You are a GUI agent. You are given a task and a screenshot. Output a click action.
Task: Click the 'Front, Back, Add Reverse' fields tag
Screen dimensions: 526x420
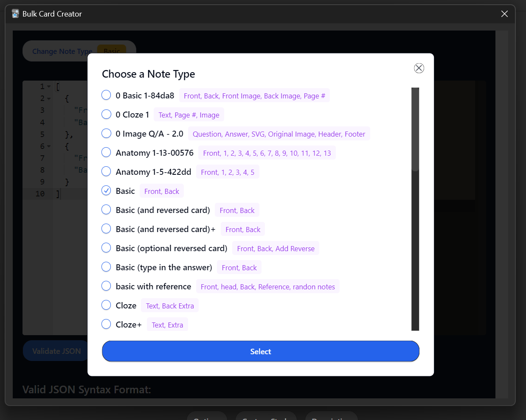pyautogui.click(x=276, y=249)
